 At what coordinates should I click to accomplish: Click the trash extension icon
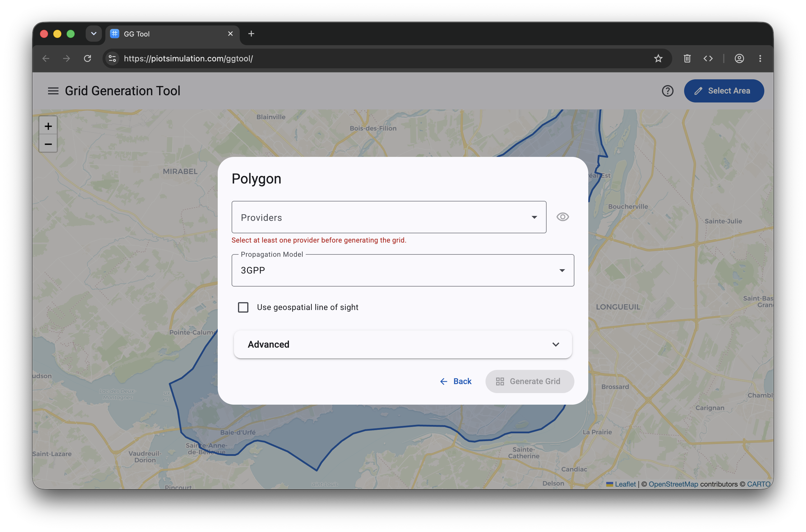[x=687, y=58]
